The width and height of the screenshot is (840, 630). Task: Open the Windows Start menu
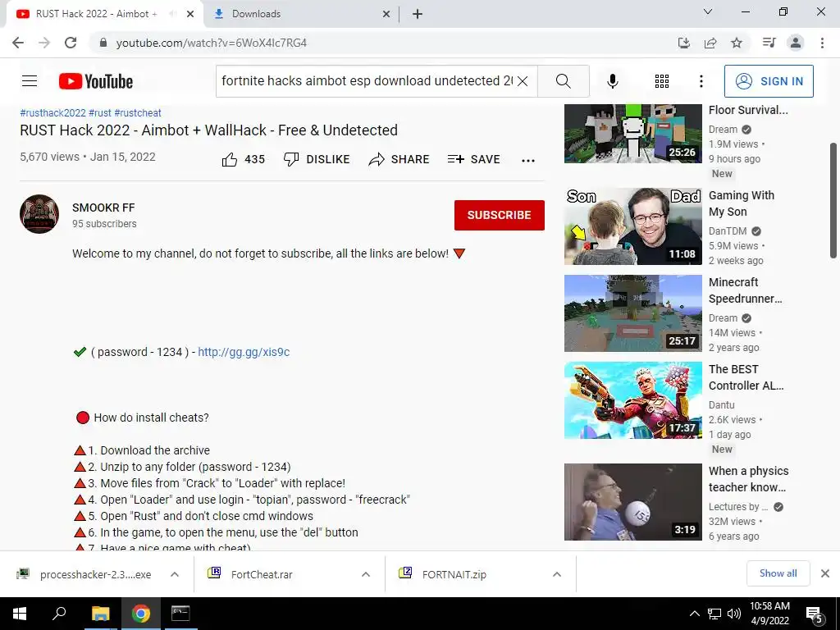20,614
